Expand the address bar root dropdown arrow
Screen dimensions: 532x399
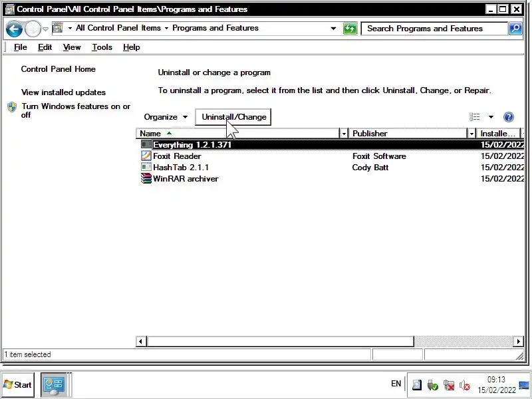click(x=70, y=28)
